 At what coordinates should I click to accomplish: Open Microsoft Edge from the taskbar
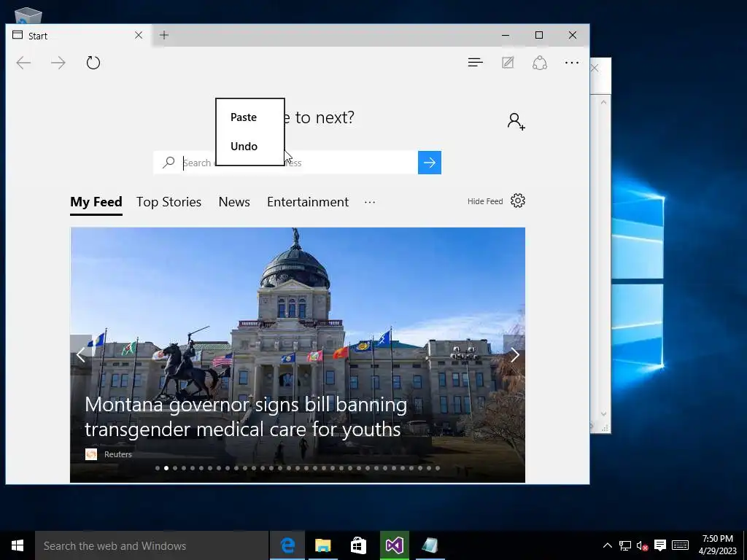tap(287, 545)
